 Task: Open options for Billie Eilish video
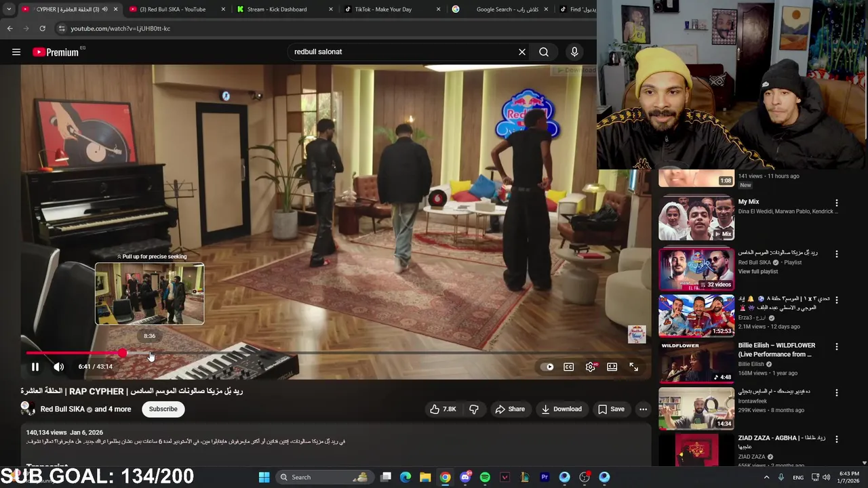[x=836, y=346]
